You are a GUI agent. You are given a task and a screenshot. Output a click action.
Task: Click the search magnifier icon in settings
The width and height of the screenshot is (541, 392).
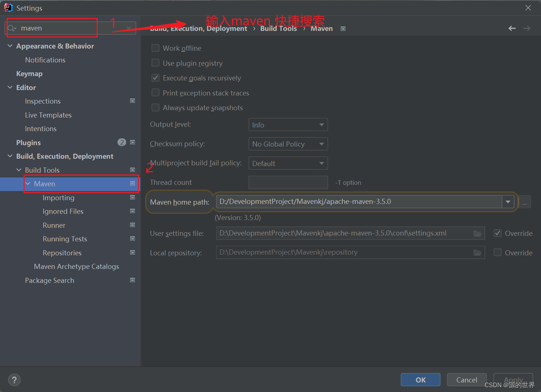[x=12, y=28]
